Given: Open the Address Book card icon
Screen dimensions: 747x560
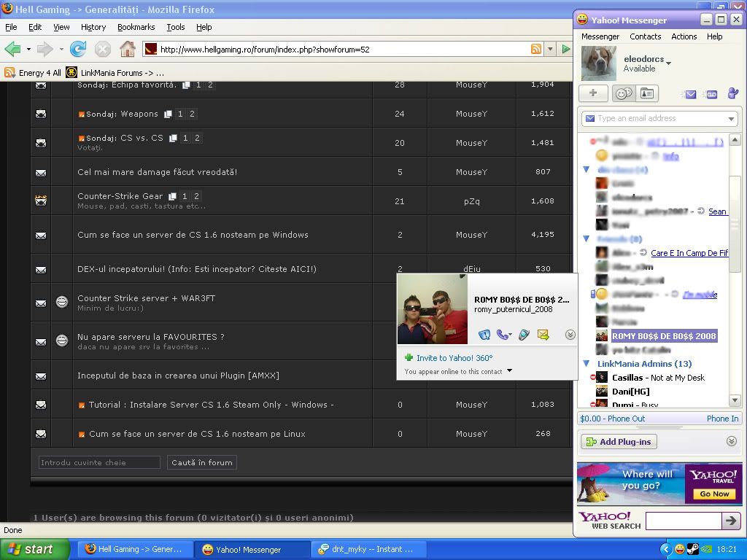Looking at the screenshot, I should [647, 93].
